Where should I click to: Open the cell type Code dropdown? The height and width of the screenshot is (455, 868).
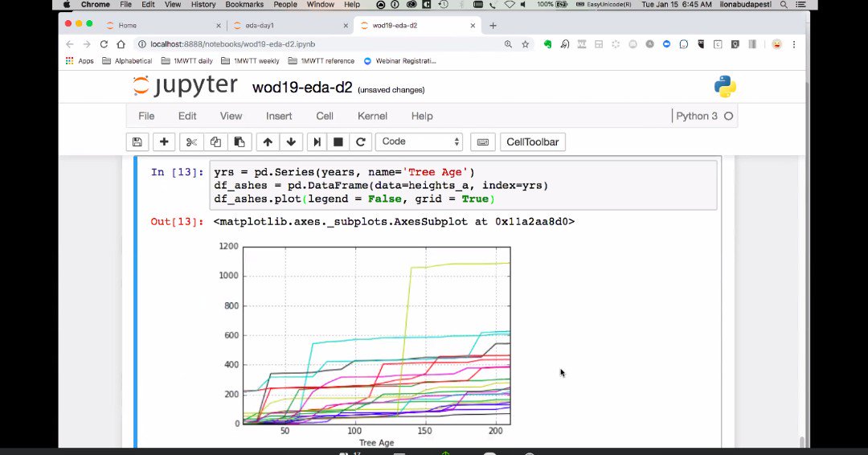point(419,141)
